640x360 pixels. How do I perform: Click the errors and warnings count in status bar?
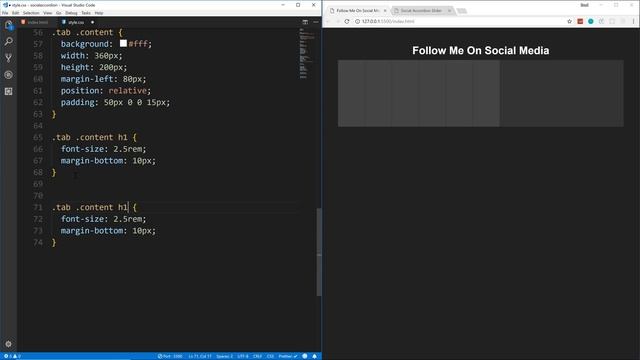click(12, 356)
